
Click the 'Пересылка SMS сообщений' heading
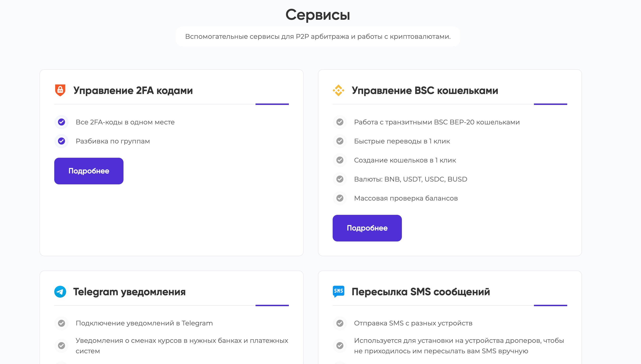[x=421, y=292]
